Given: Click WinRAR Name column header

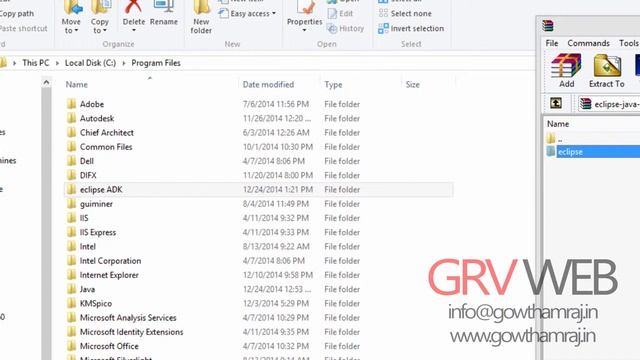Looking at the screenshot, I should coord(558,124).
